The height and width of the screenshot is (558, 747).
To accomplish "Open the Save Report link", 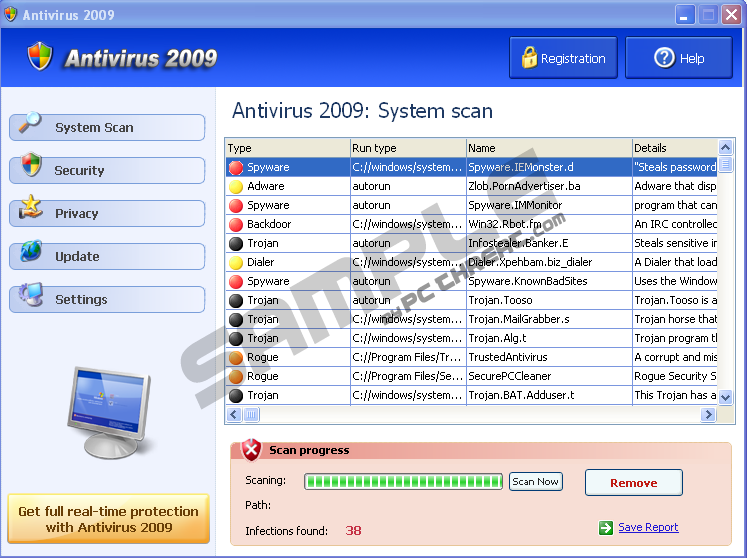I will point(647,528).
